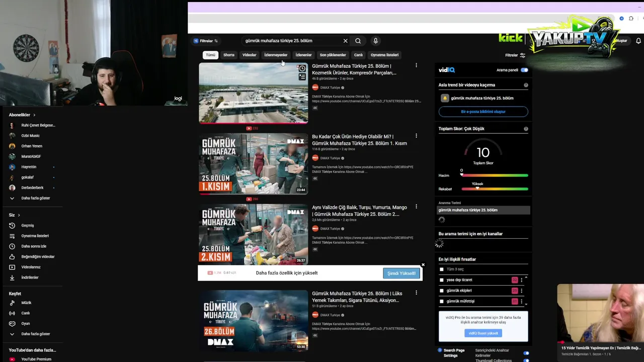Click the browser extensions puzzle icon
Image resolution: width=644 pixels, height=362 pixels.
[631, 19]
